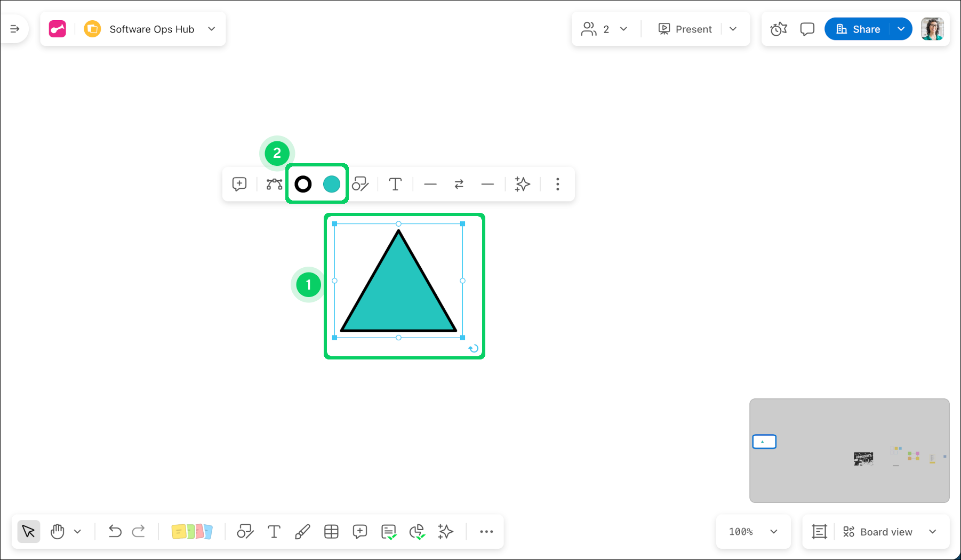961x560 pixels.
Task: Select the teal fill color swatch
Action: pos(332,184)
